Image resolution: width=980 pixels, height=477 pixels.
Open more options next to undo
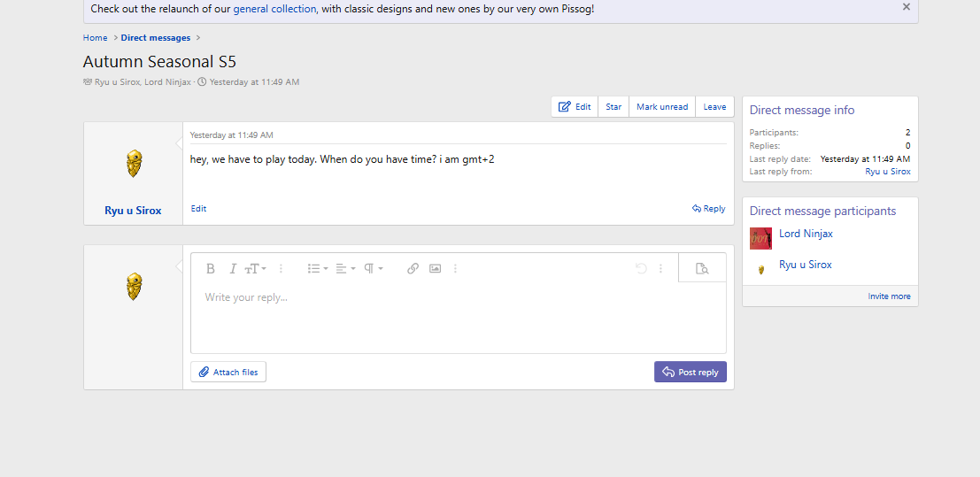pyautogui.click(x=660, y=269)
